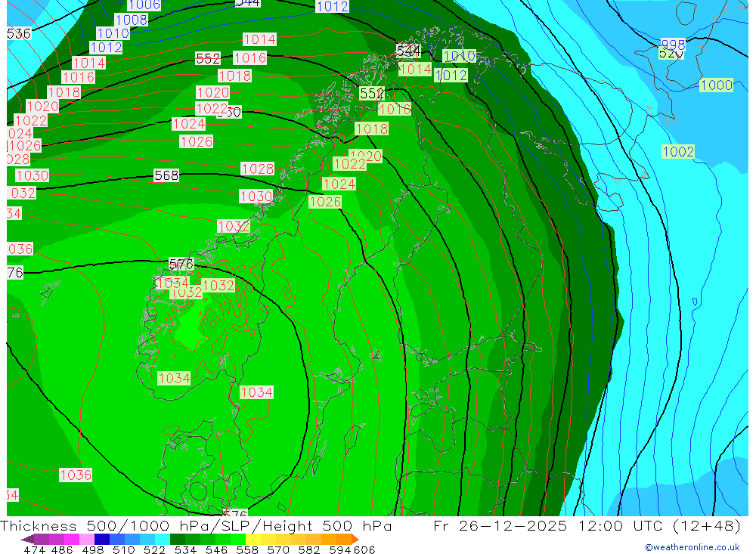Click legend value '486'

point(61,549)
